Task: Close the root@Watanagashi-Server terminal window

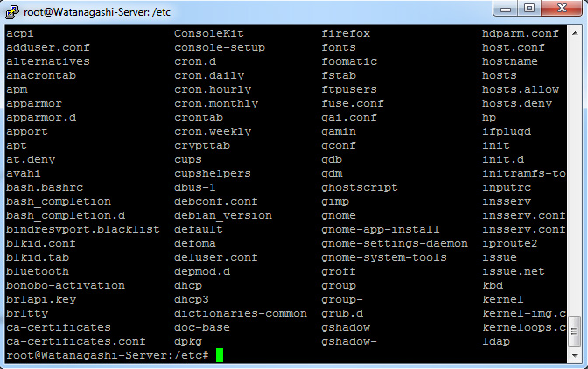Action: [560, 9]
